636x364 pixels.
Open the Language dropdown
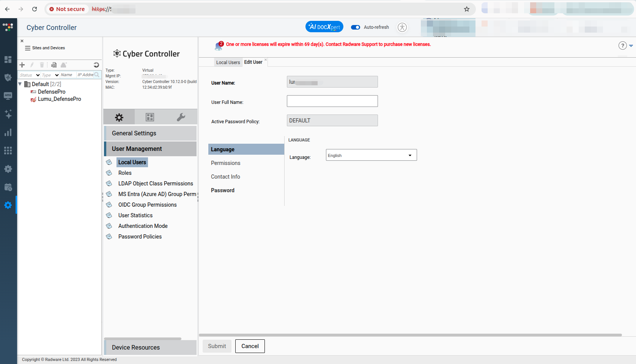pyautogui.click(x=371, y=155)
